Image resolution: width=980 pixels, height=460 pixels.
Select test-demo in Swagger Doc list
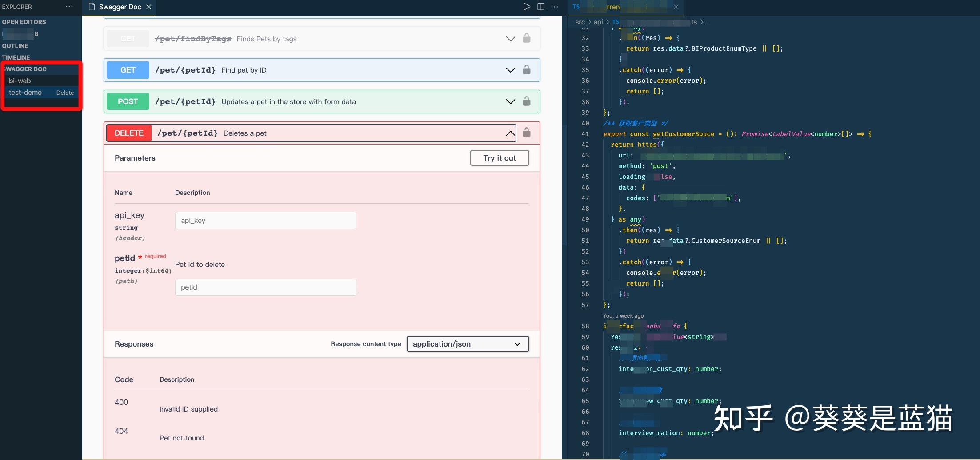[x=25, y=93]
